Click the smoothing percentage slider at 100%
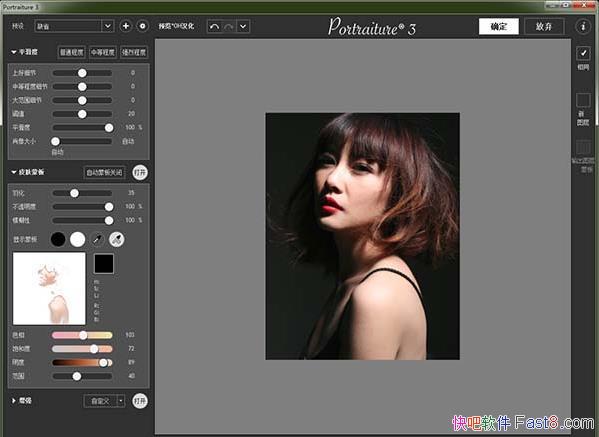Image resolution: width=599 pixels, height=437 pixels. 82,128
